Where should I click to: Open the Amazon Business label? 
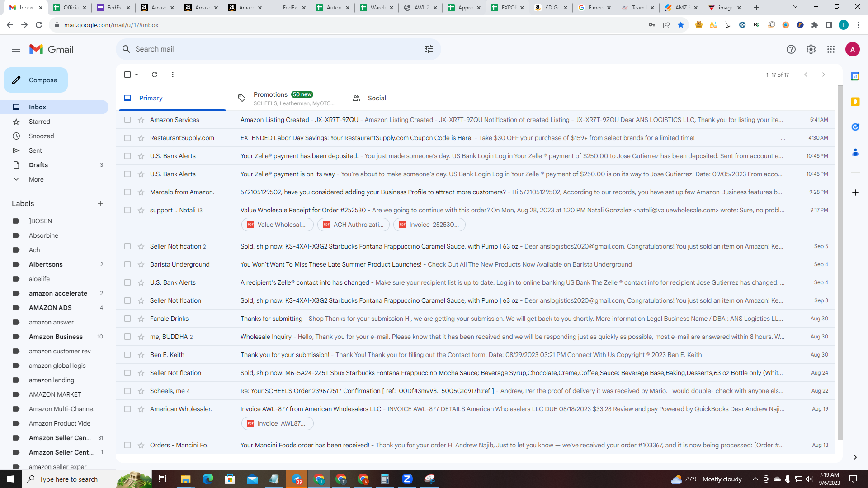coord(56,337)
